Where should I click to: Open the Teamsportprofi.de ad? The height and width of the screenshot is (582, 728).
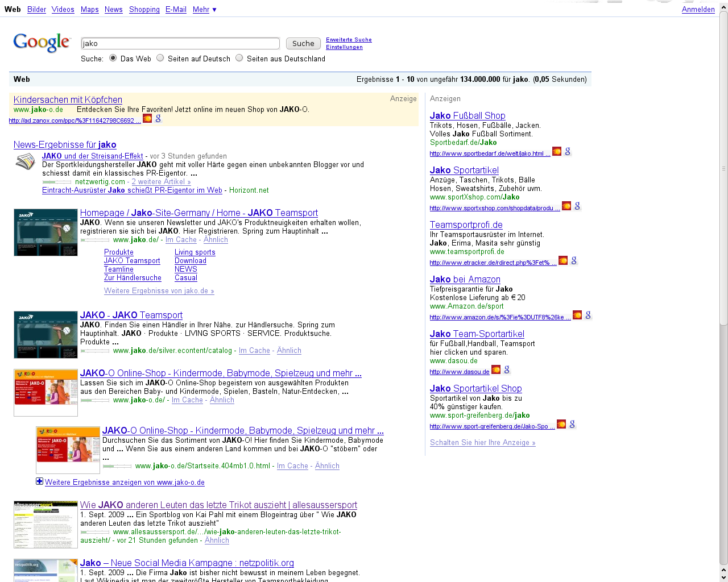click(466, 225)
